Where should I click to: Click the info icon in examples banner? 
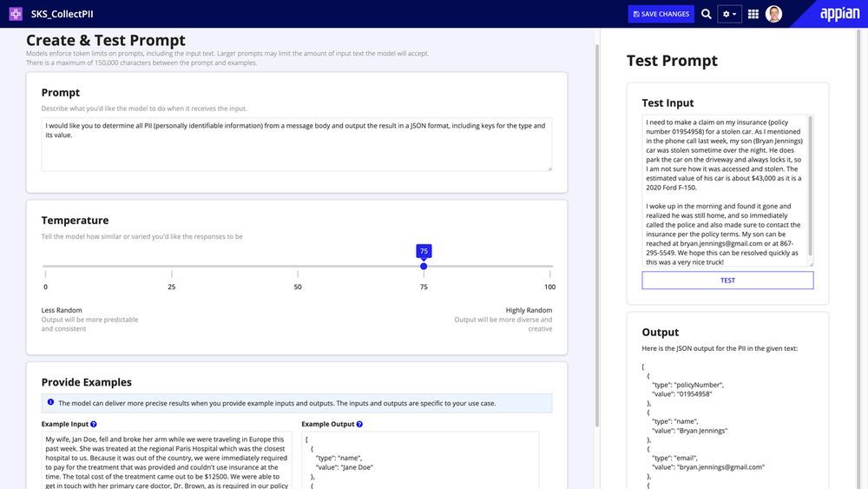(x=50, y=403)
